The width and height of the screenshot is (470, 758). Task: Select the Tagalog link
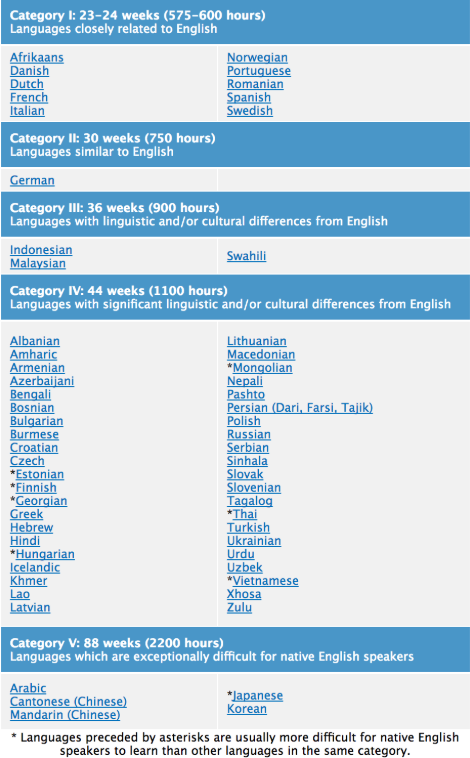coord(250,501)
